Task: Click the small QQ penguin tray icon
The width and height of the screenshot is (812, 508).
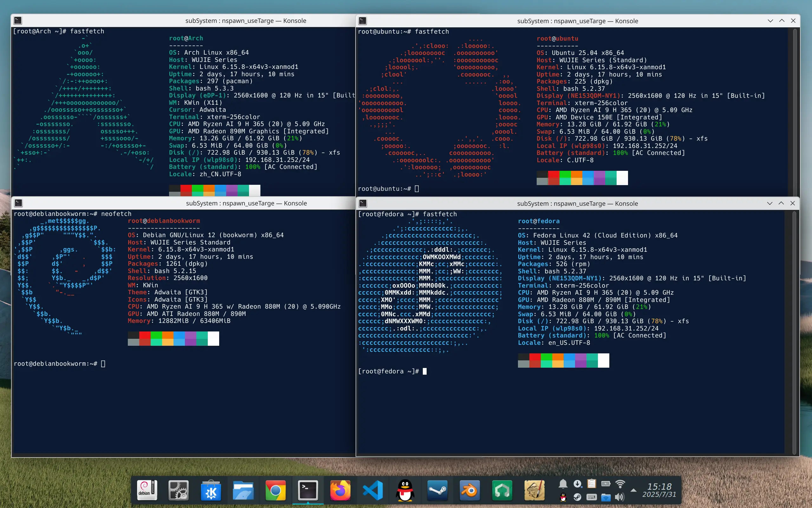Action: (563, 497)
